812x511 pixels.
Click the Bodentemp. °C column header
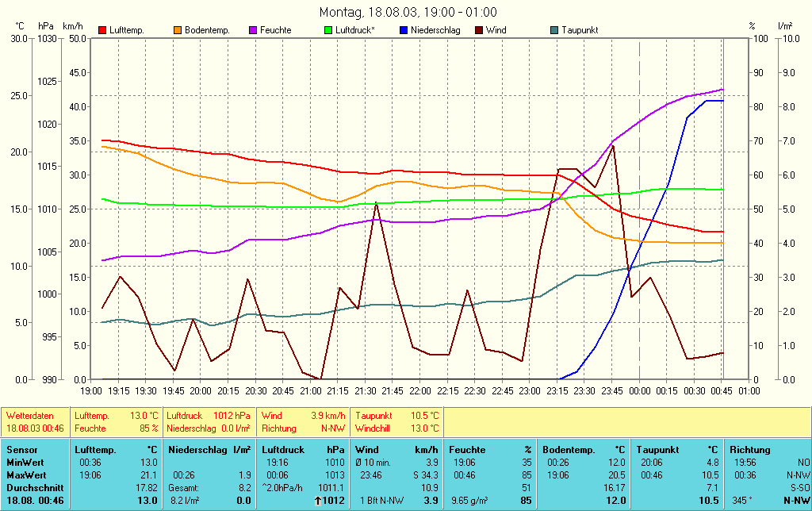(584, 450)
